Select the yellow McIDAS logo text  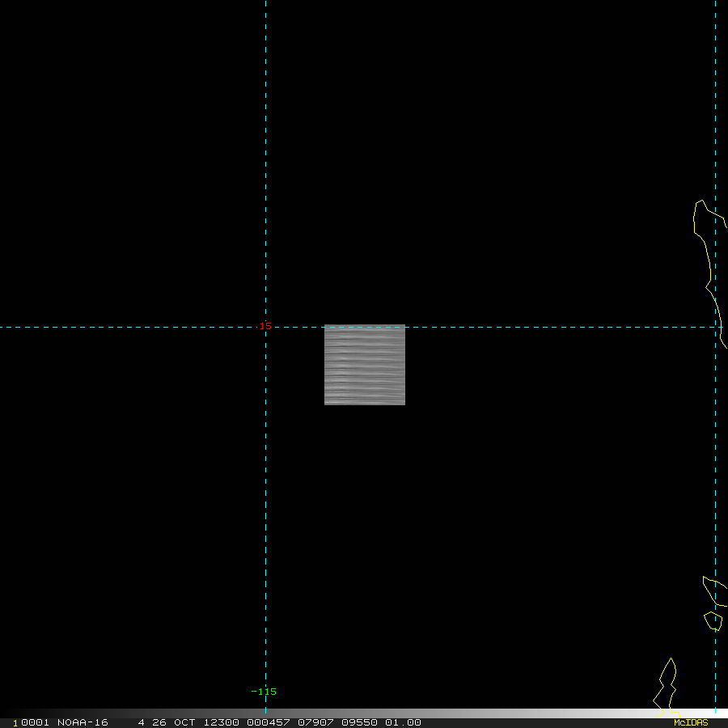tap(691, 722)
